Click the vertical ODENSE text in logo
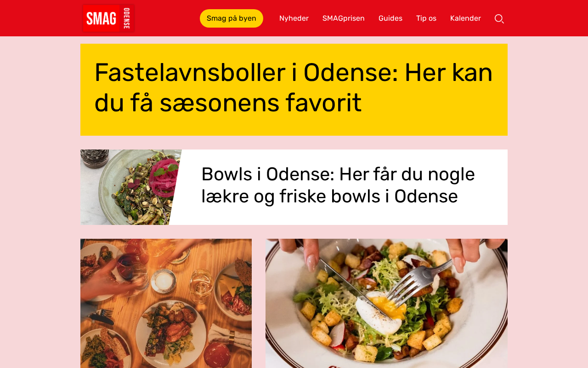The width and height of the screenshot is (588, 368). [126, 18]
